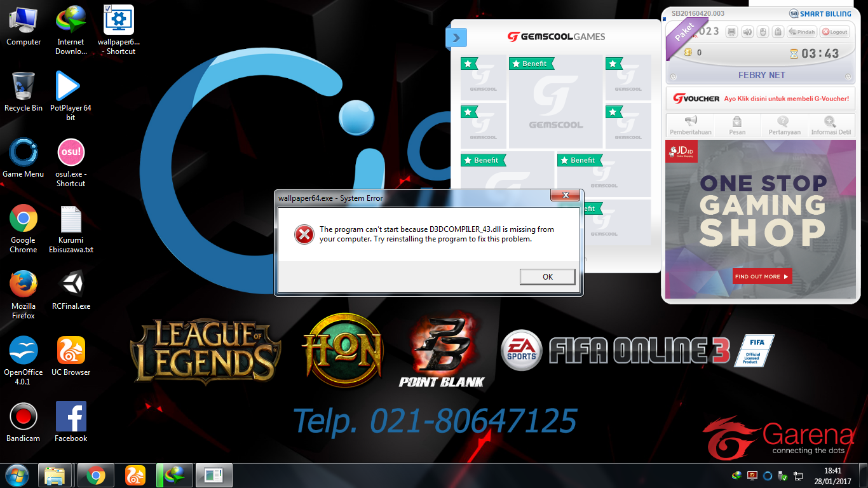Click the Show desktop button
Viewport: 868px width, 488px height.
[863, 475]
